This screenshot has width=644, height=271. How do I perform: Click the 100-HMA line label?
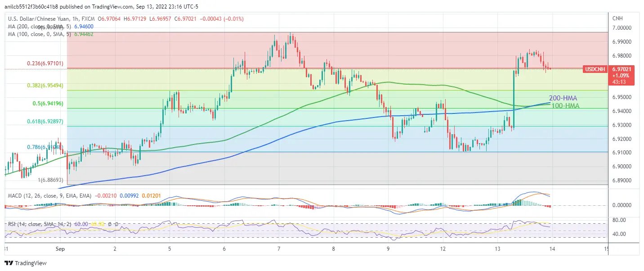tap(564, 106)
